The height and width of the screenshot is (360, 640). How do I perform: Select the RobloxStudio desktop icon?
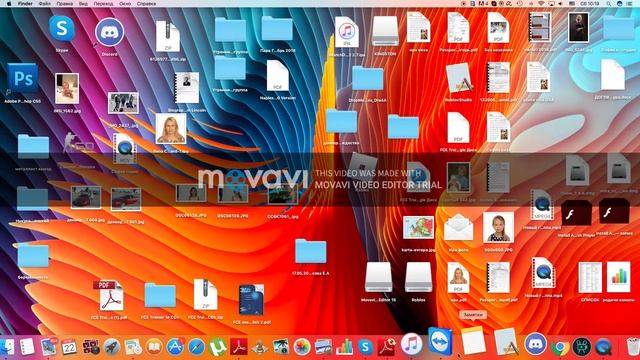click(x=459, y=78)
